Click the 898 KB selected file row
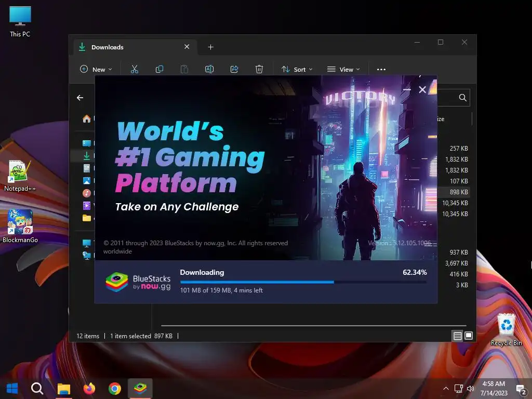Screen dimensions: 532x399 (x=454, y=192)
